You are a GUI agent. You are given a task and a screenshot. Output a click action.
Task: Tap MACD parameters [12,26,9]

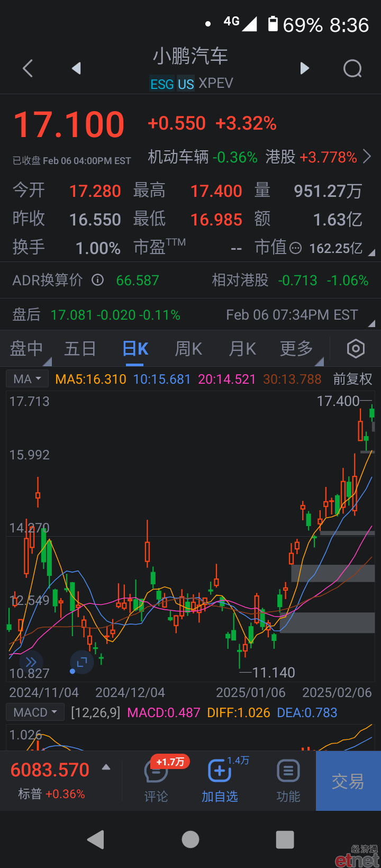(96, 712)
